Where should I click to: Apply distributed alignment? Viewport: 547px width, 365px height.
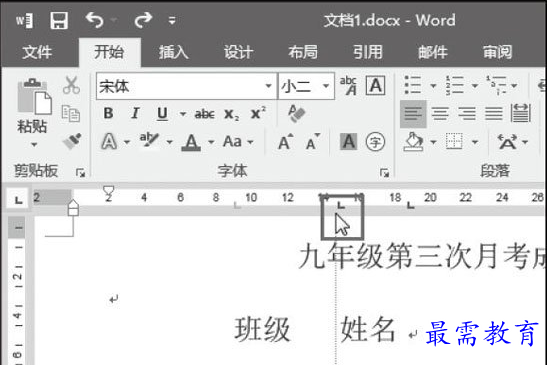pyautogui.click(x=520, y=113)
